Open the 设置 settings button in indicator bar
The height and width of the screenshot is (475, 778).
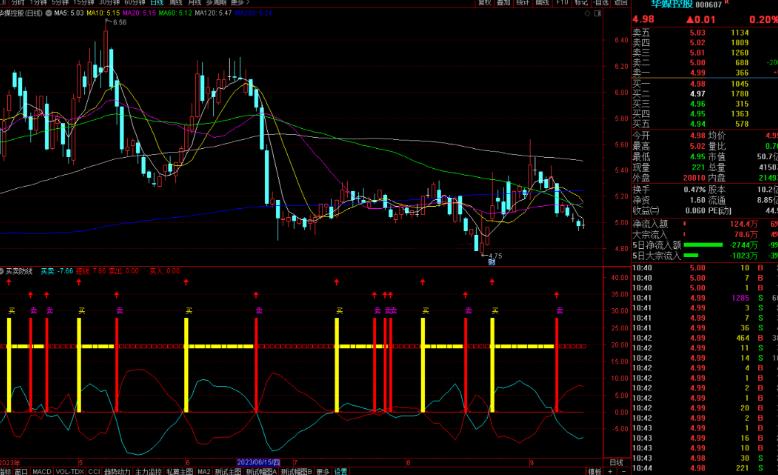click(340, 472)
